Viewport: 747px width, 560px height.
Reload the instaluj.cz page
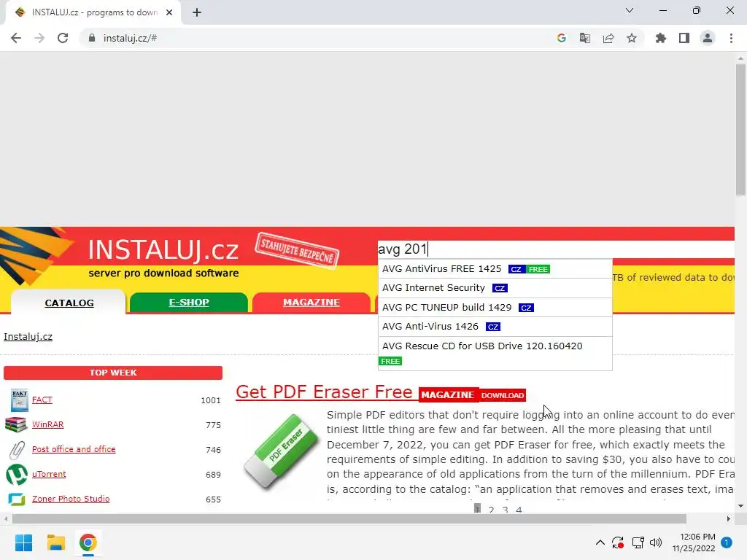coord(63,38)
